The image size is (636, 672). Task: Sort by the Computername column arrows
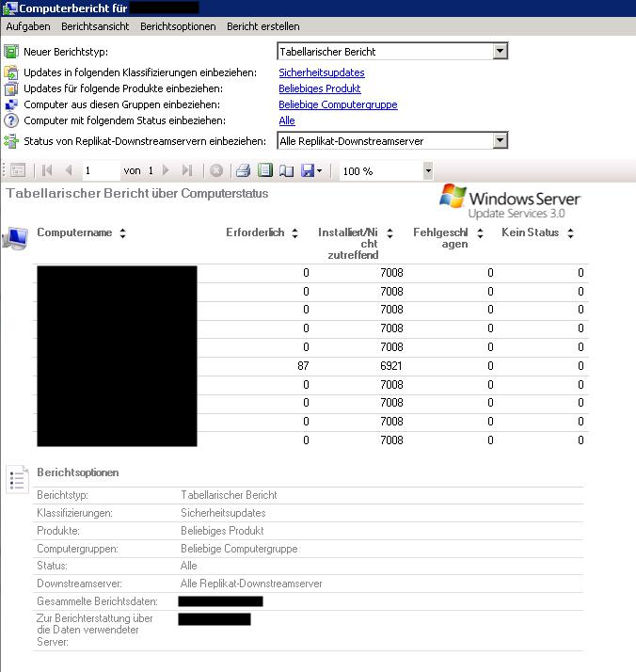[123, 233]
